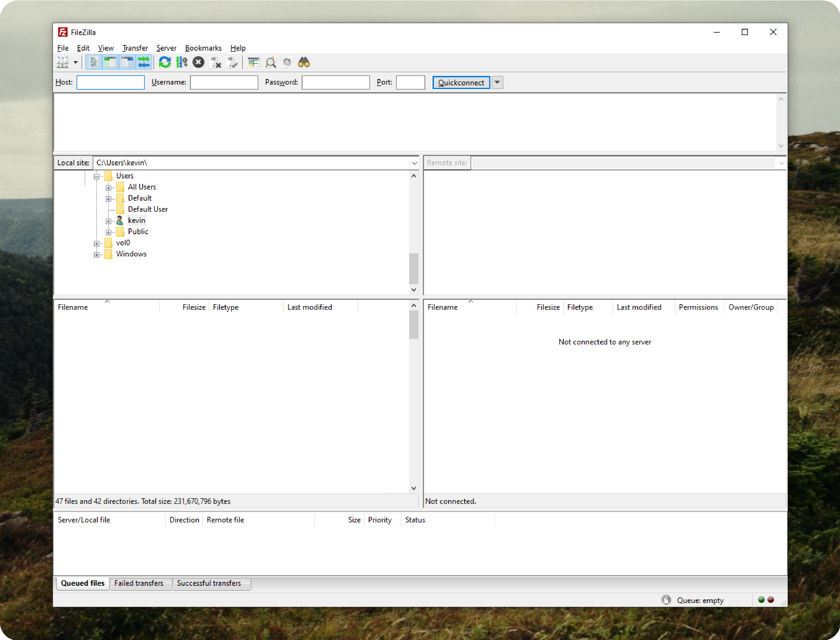Screen dimensions: 840x640
Task: Click the local tree scrollbar thumb
Action: pos(414,269)
